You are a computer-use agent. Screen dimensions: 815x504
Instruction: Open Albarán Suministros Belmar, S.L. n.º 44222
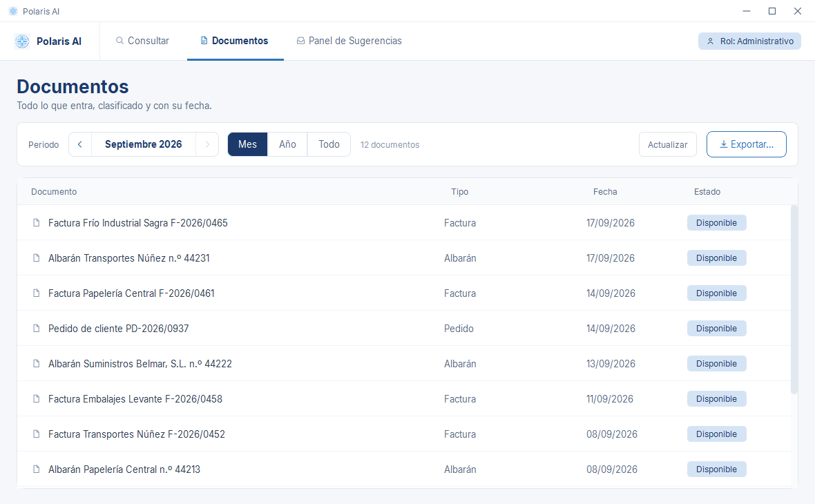pyautogui.click(x=140, y=364)
